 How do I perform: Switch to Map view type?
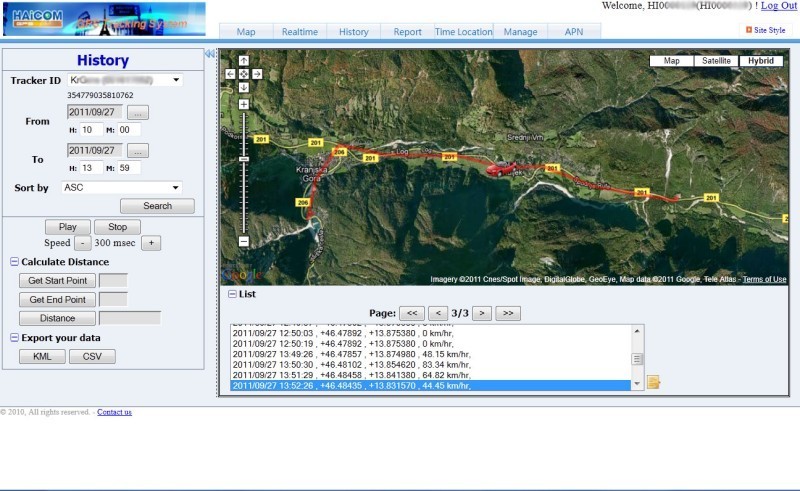point(671,61)
